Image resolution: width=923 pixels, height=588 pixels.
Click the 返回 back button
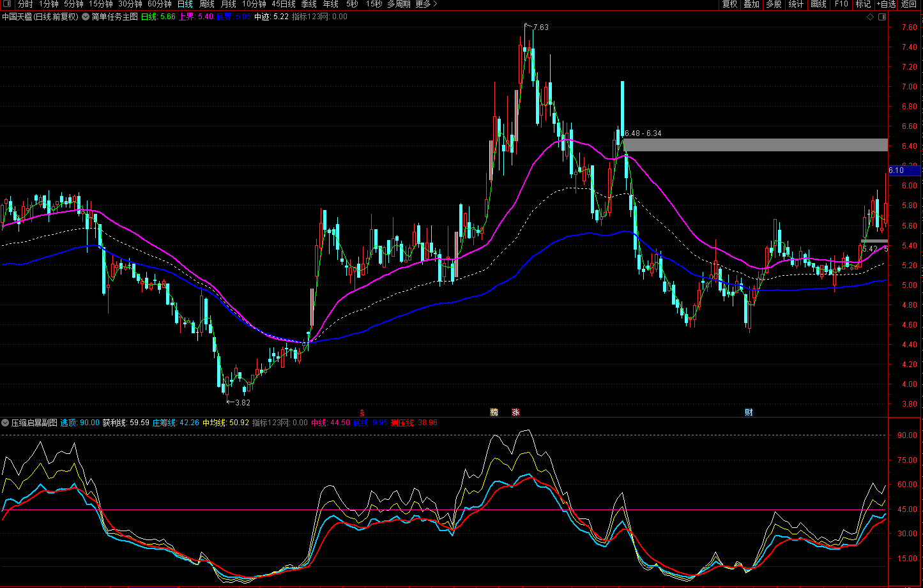tap(909, 4)
